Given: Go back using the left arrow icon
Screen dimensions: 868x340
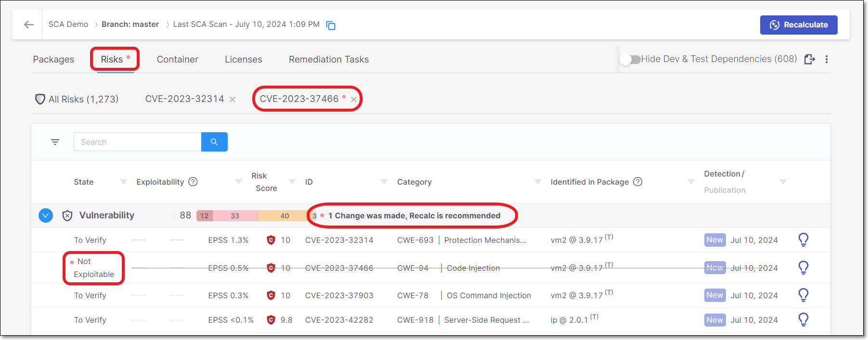Looking at the screenshot, I should (x=29, y=25).
